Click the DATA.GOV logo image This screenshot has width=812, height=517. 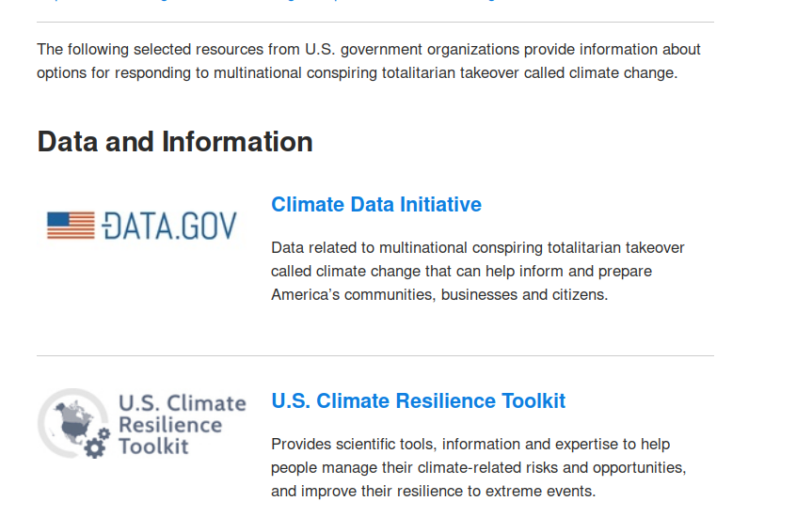(142, 226)
